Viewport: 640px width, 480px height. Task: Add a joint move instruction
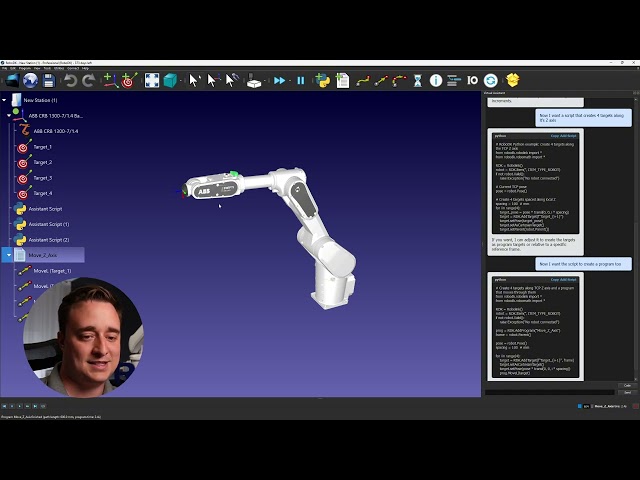(x=362, y=80)
